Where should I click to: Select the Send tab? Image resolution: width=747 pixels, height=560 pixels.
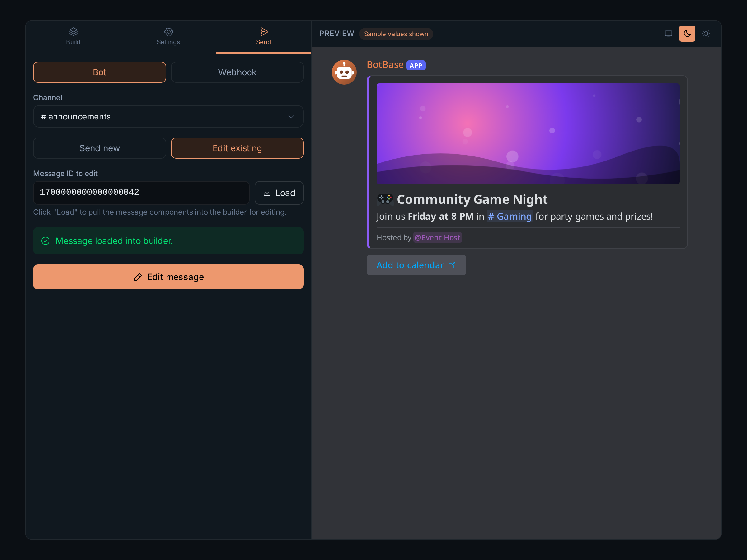coord(263,37)
